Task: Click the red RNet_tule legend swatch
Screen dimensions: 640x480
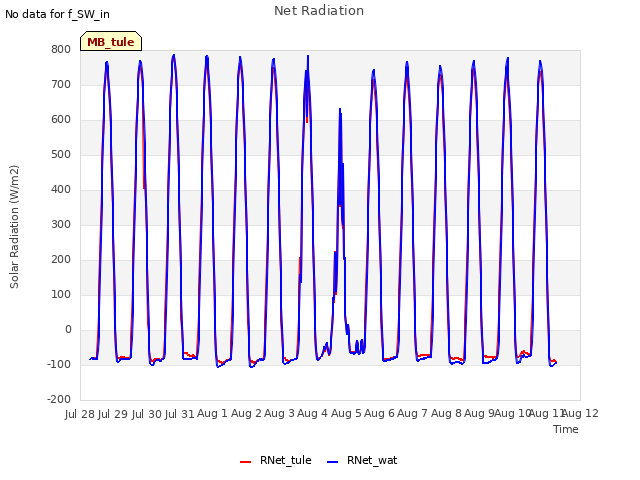Action: pyautogui.click(x=245, y=462)
